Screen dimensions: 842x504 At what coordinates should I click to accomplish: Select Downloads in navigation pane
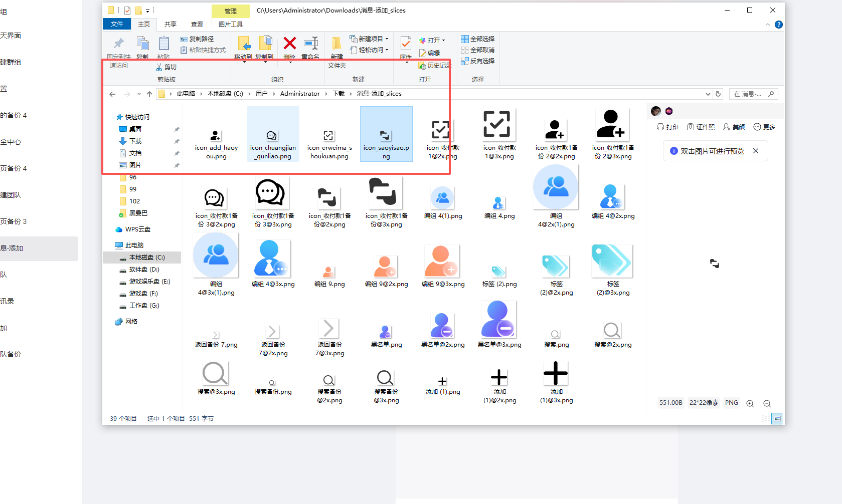(131, 141)
